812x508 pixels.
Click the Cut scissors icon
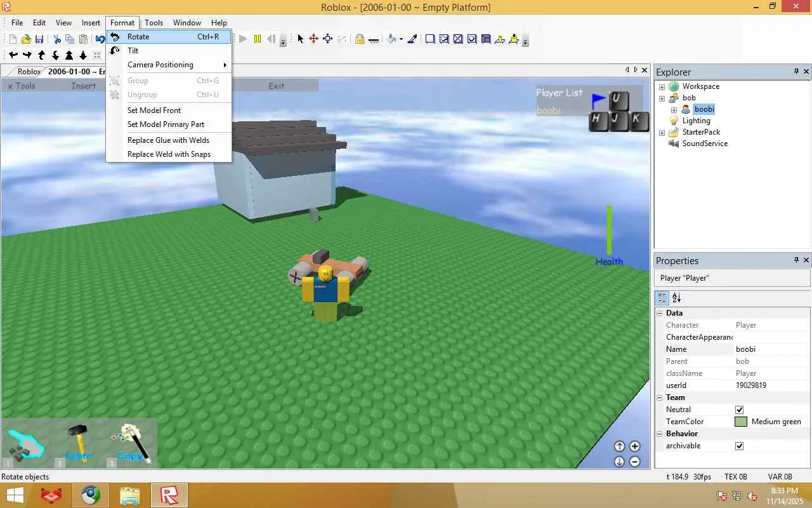pos(57,39)
